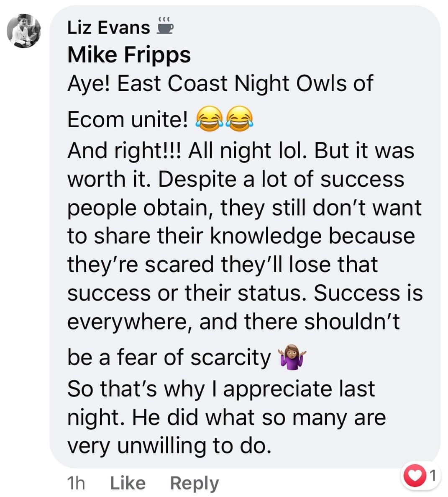Click the 'East Coast Night Owls of' text

pos(246,84)
